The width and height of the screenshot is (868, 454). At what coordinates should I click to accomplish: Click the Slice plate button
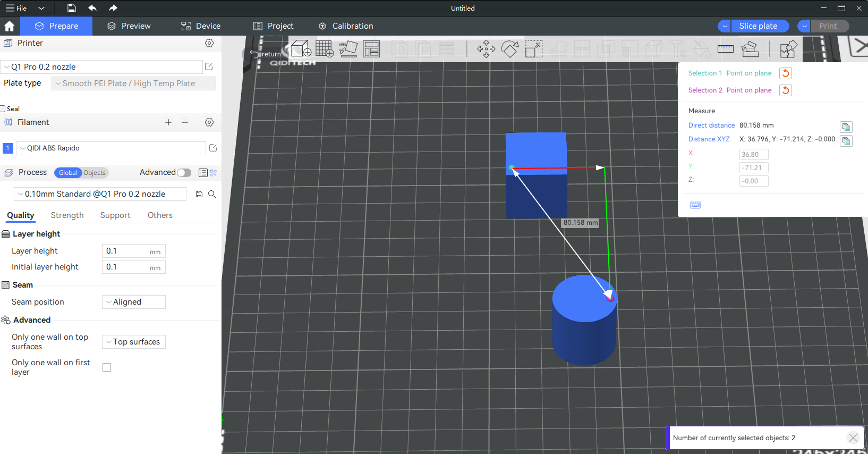tap(758, 26)
